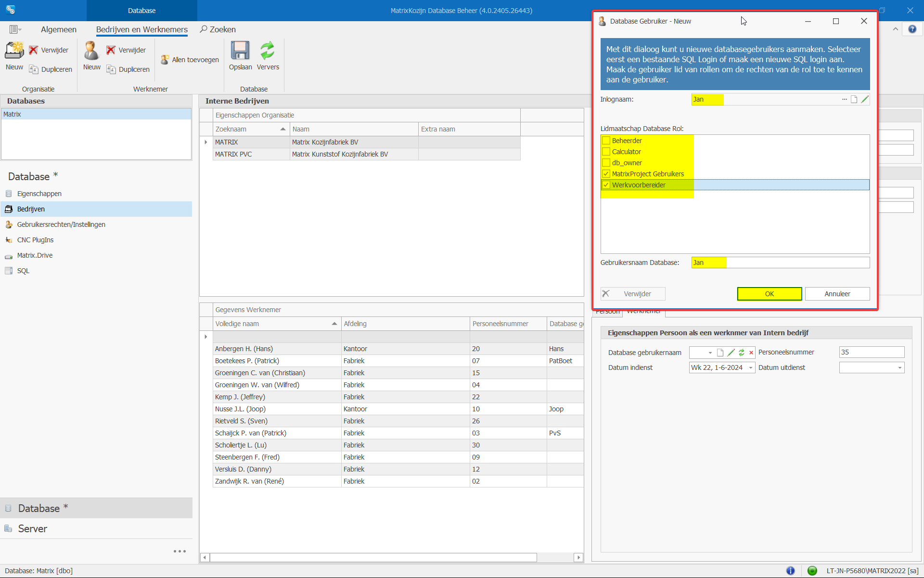This screenshot has height=578, width=924.
Task: Sort by Volledige naam column header
Action: 277,324
